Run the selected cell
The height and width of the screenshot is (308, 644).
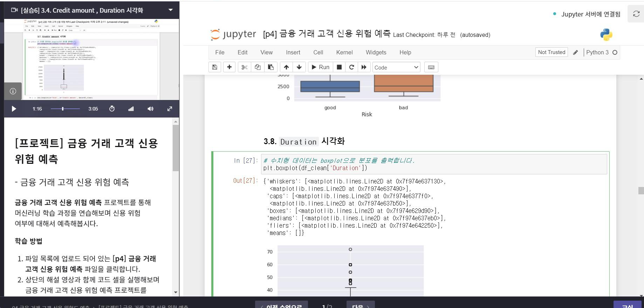coord(320,67)
